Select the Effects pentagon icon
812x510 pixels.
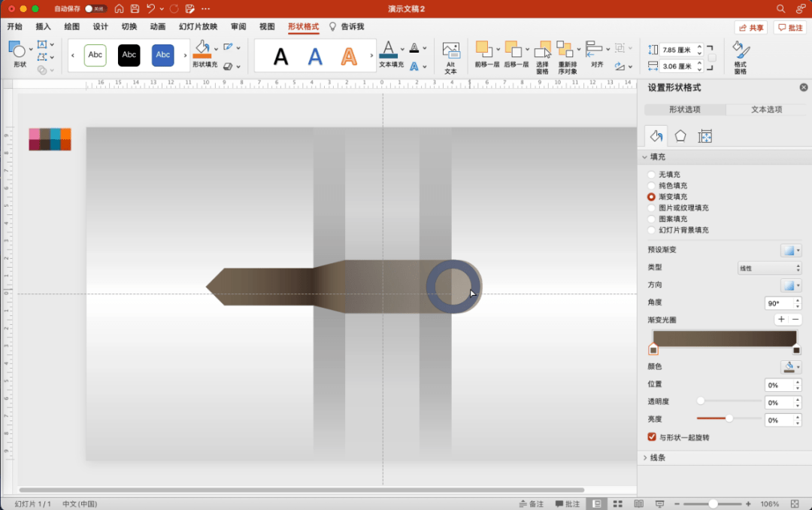(x=680, y=136)
